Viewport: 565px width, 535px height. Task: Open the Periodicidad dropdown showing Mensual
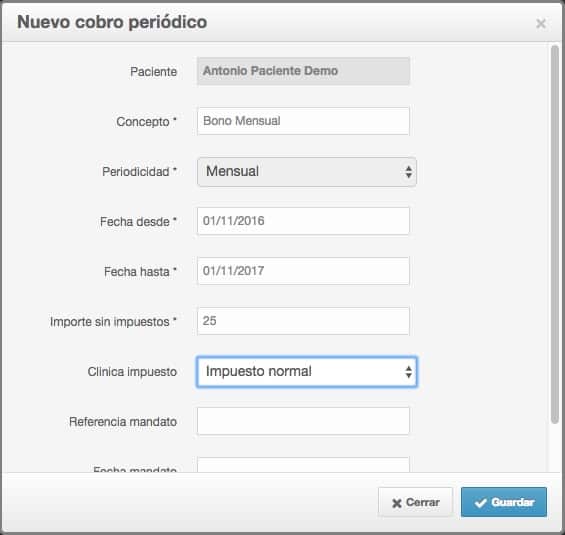tap(307, 171)
